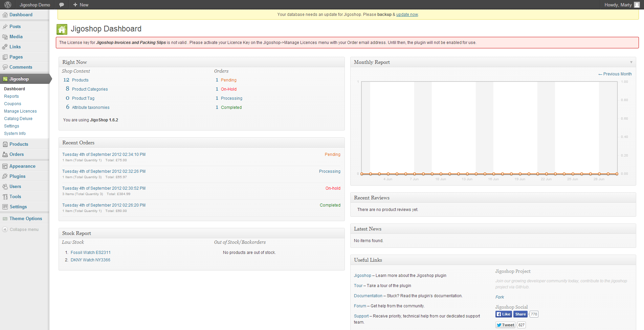Click the Twitter Tweet button
The width and height of the screenshot is (644, 330).
pos(506,325)
